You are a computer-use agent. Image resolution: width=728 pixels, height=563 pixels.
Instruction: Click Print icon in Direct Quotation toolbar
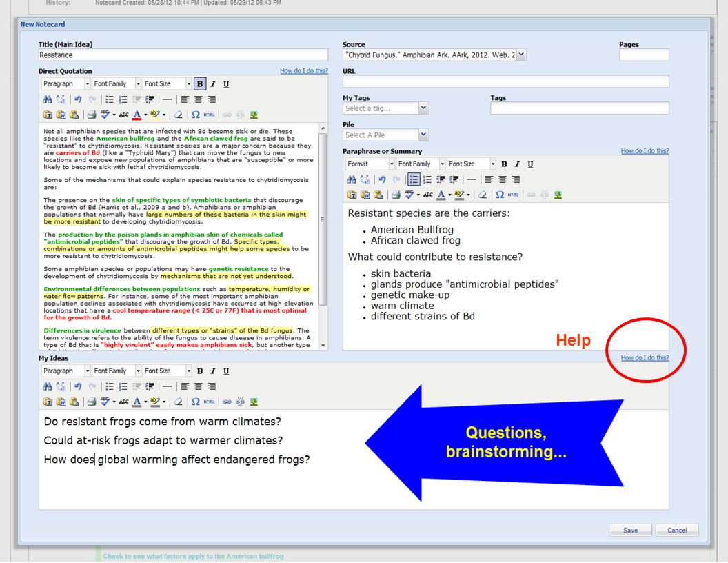(92, 115)
